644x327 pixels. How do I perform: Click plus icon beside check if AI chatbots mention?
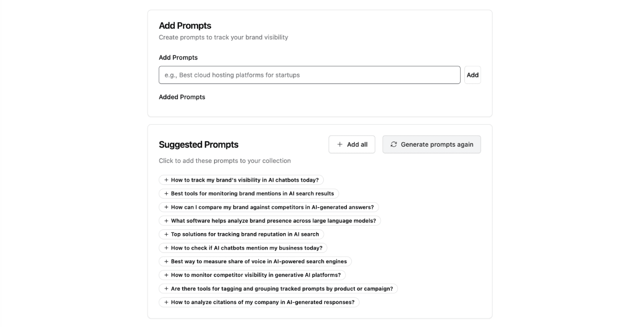click(x=166, y=248)
